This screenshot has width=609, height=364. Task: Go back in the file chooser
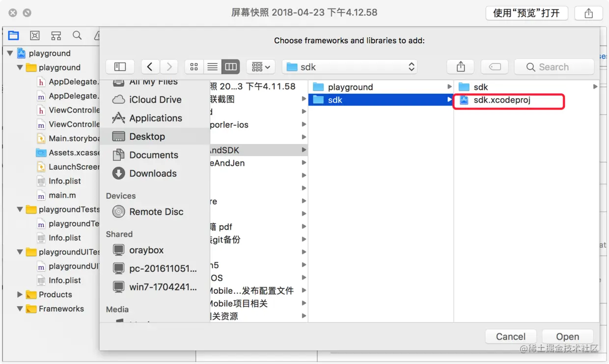150,67
